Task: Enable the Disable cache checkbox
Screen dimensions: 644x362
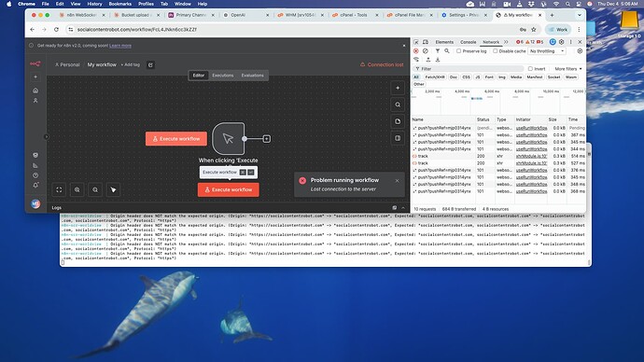Action: [496, 51]
